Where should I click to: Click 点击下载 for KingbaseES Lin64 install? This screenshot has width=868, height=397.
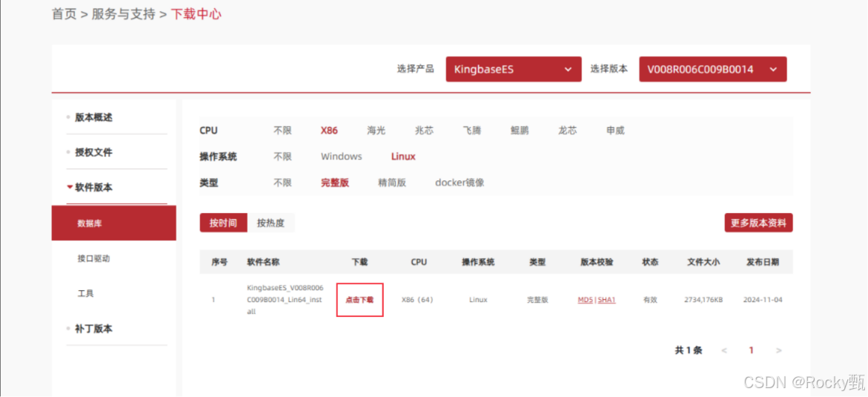360,299
